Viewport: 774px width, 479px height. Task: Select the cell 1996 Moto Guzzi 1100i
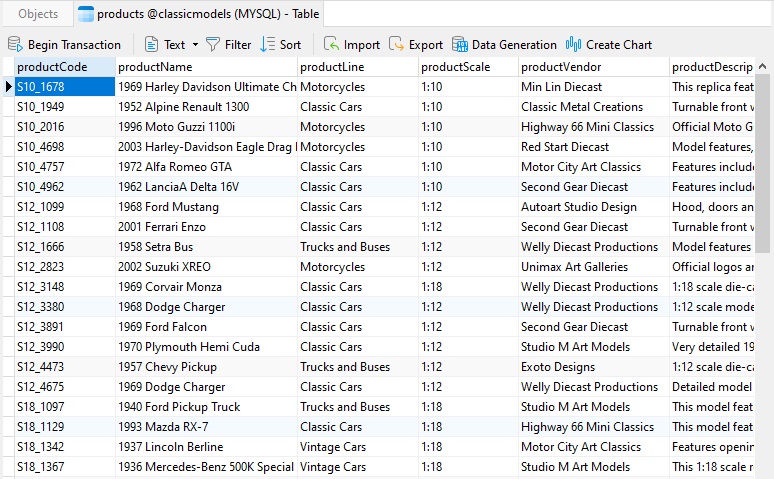[x=206, y=127]
